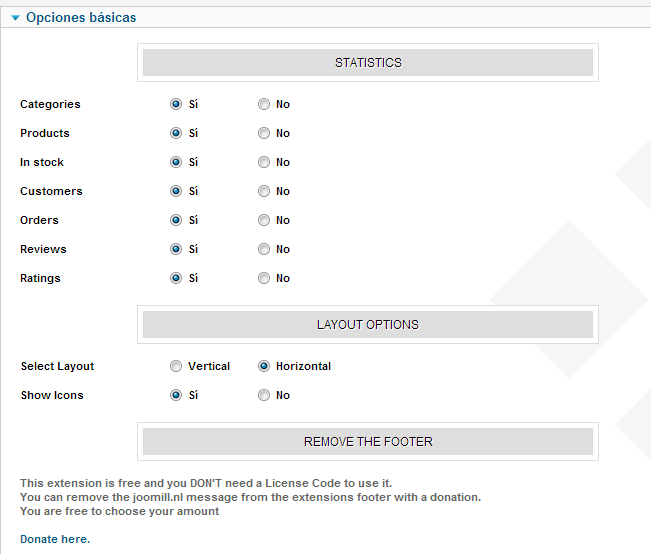
Task: Select Vertical layout option
Action: tap(176, 366)
